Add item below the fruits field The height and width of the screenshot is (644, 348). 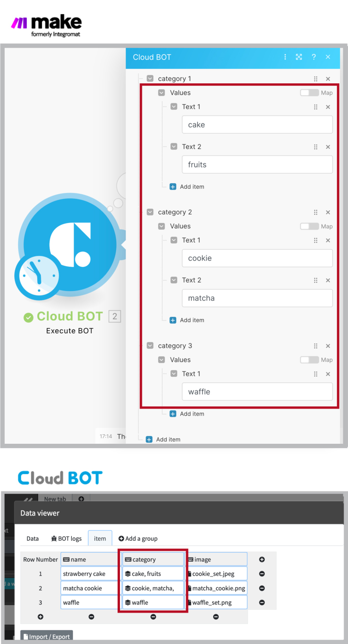pyautogui.click(x=187, y=187)
